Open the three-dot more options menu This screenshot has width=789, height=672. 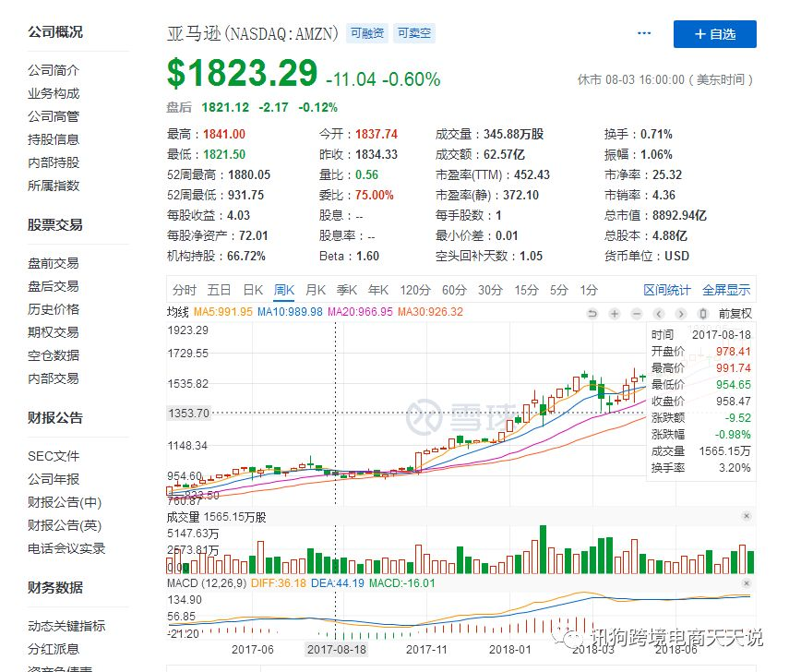coord(644,33)
